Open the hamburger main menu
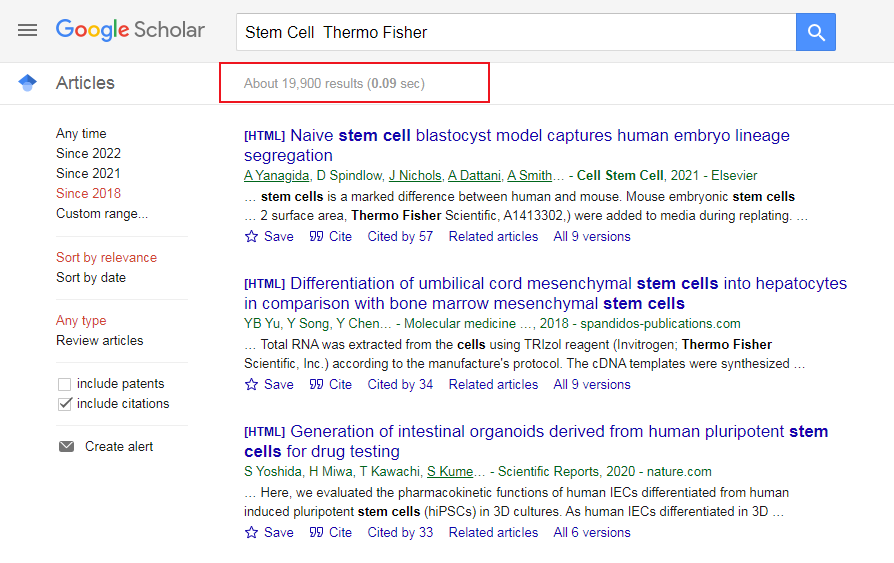Image resolution: width=894 pixels, height=563 pixels. coord(27,31)
